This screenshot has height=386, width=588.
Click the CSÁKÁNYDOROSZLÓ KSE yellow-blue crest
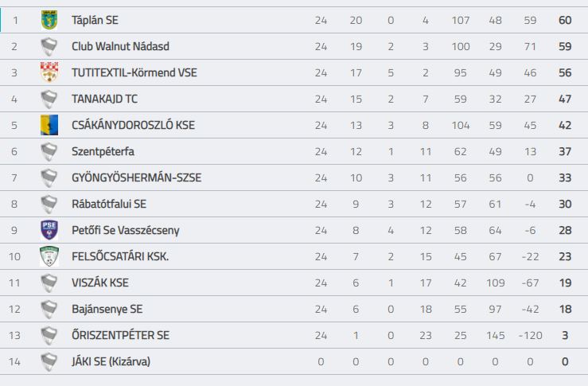click(x=49, y=125)
